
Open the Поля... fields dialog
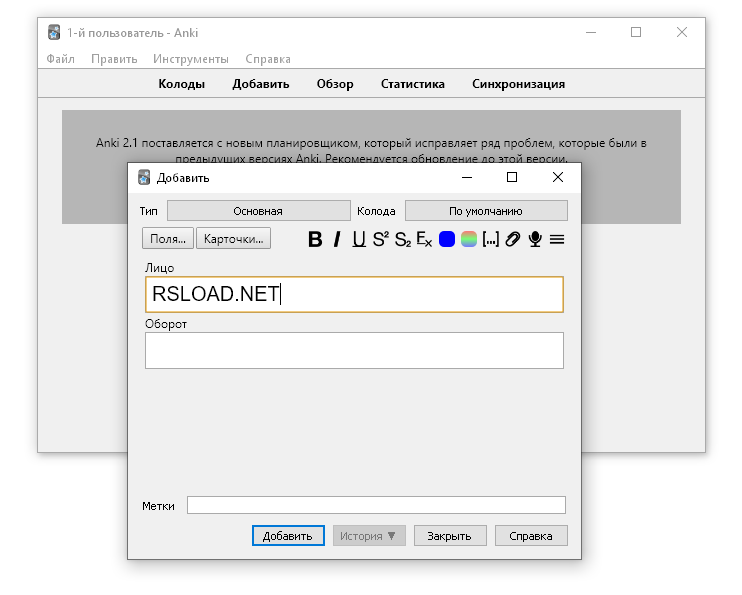168,238
